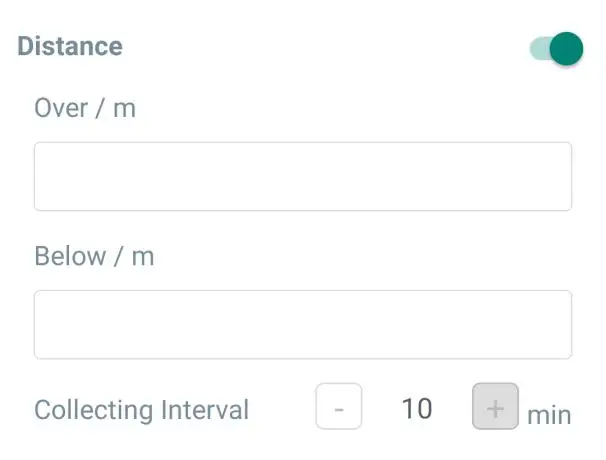This screenshot has height=460, width=606.
Task: Tap the interval number between the steppers
Action: [416, 409]
